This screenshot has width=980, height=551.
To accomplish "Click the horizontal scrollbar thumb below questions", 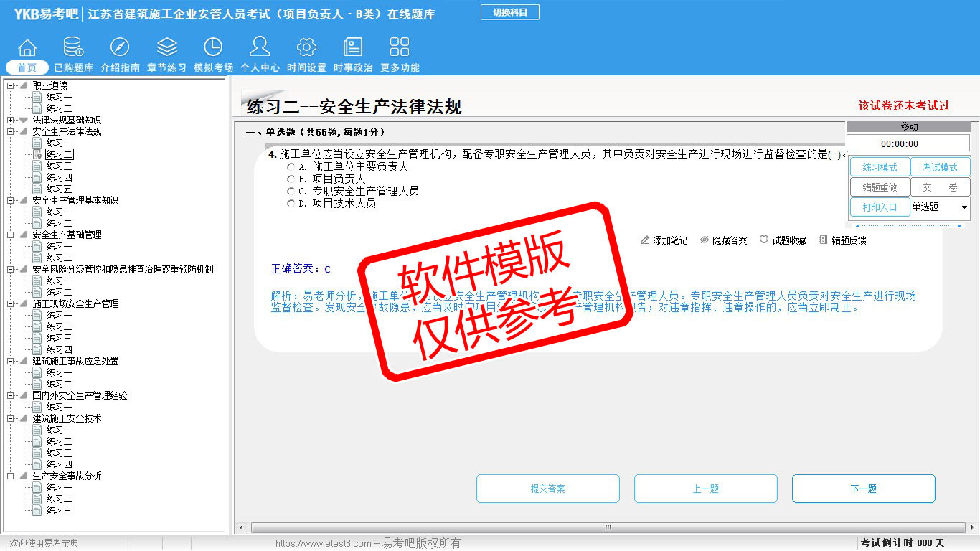I will point(608,527).
